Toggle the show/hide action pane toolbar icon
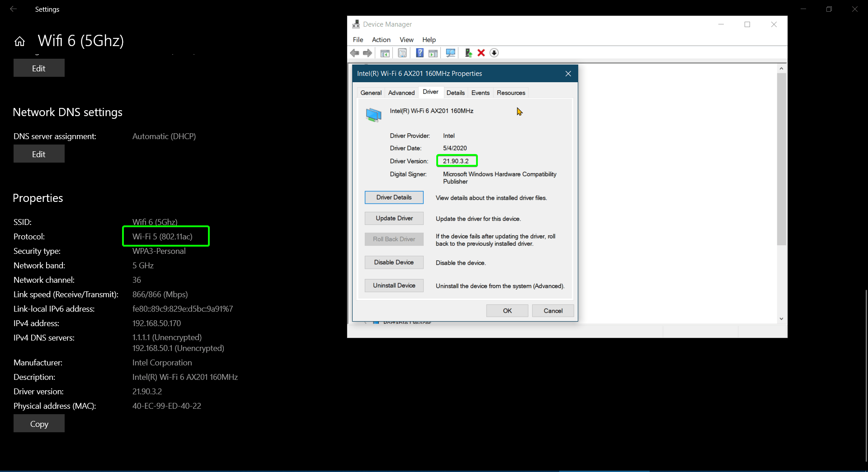The height and width of the screenshot is (472, 868). pos(433,53)
